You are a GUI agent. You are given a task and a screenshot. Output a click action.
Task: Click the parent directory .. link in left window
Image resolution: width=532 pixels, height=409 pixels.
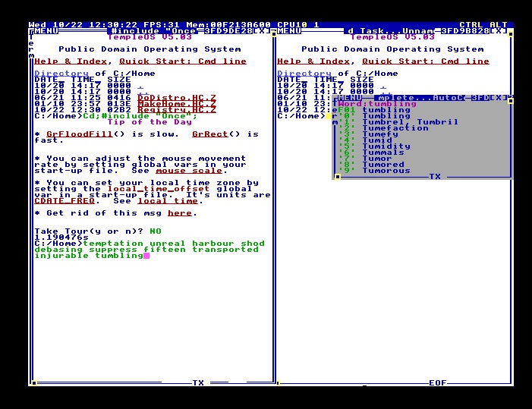click(143, 93)
